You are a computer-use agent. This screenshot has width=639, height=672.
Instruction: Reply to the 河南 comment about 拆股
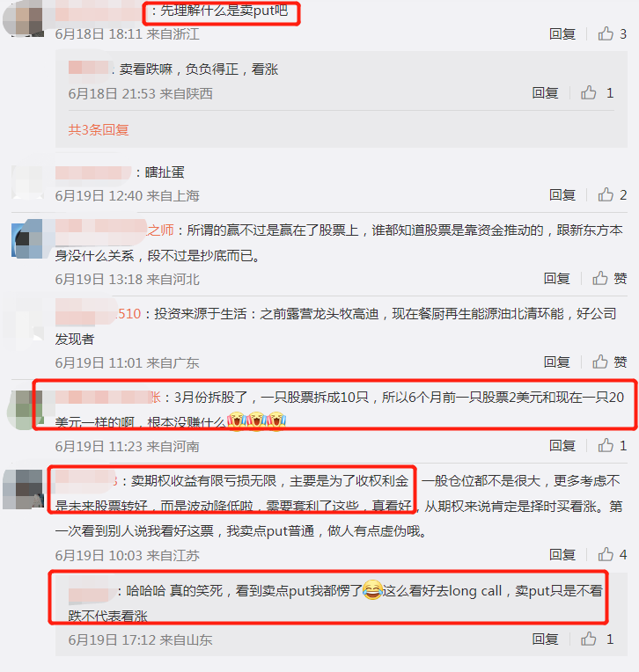coord(562,446)
